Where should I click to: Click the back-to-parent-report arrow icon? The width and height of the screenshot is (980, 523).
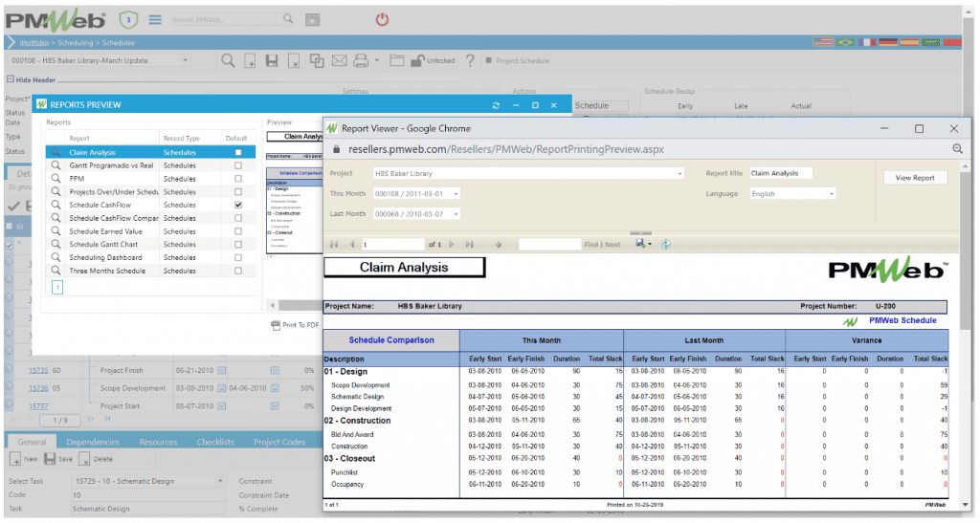498,245
